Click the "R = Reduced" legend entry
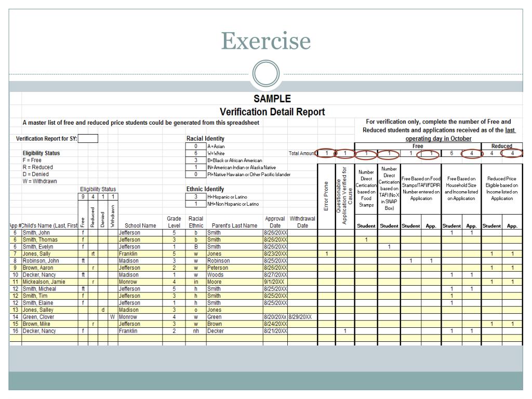Viewport: 532px width, 399px height. (37, 167)
